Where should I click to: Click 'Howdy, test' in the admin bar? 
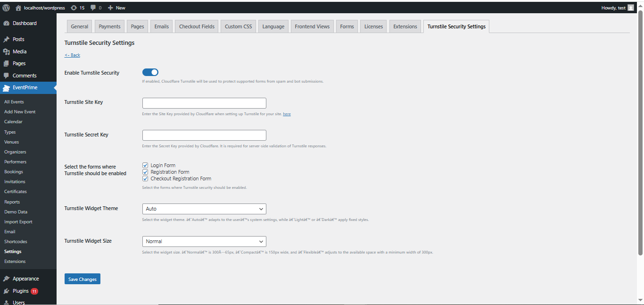613,8
